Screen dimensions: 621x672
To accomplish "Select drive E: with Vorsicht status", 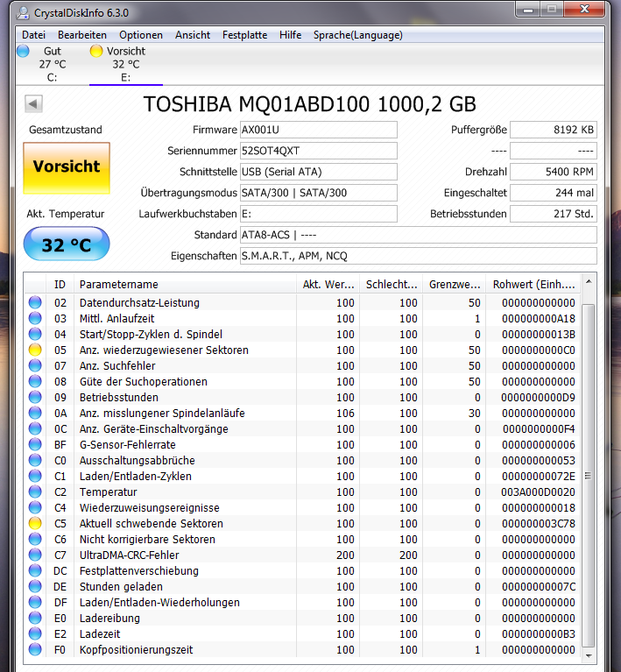I will pos(125,64).
